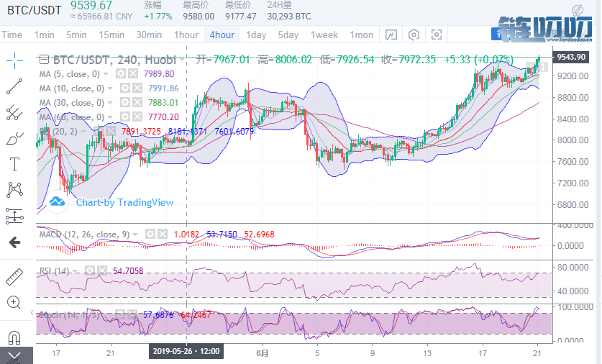Screen dimensions: 602x364
Task: Click the fullscreen screenshot icon
Action: point(436,35)
